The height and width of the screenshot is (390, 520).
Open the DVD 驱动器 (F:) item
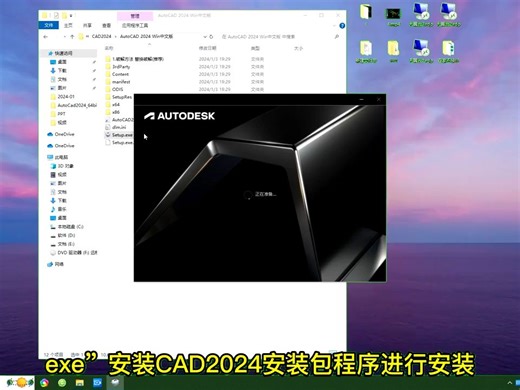point(74,253)
